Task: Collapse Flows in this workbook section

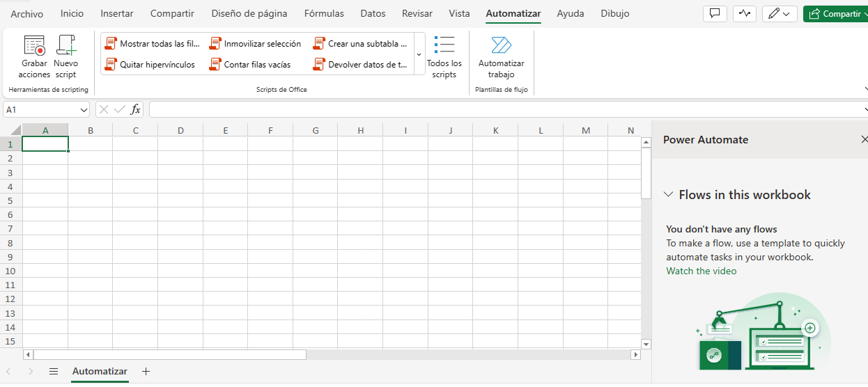Action: click(x=669, y=195)
